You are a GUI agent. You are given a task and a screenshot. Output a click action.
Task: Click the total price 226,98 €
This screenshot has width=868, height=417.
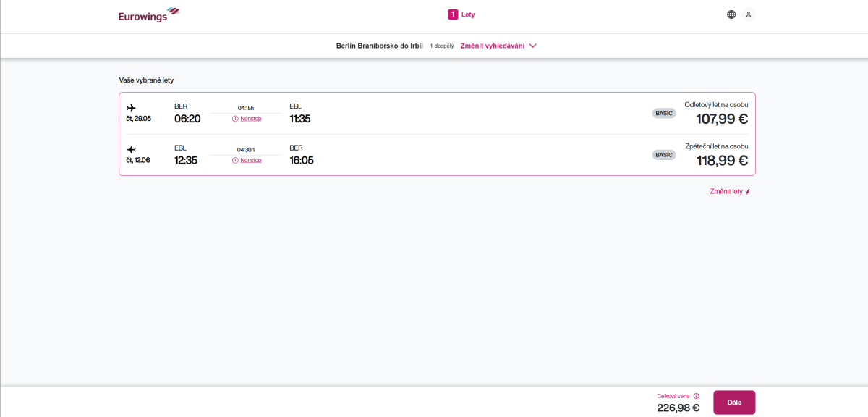tap(678, 408)
